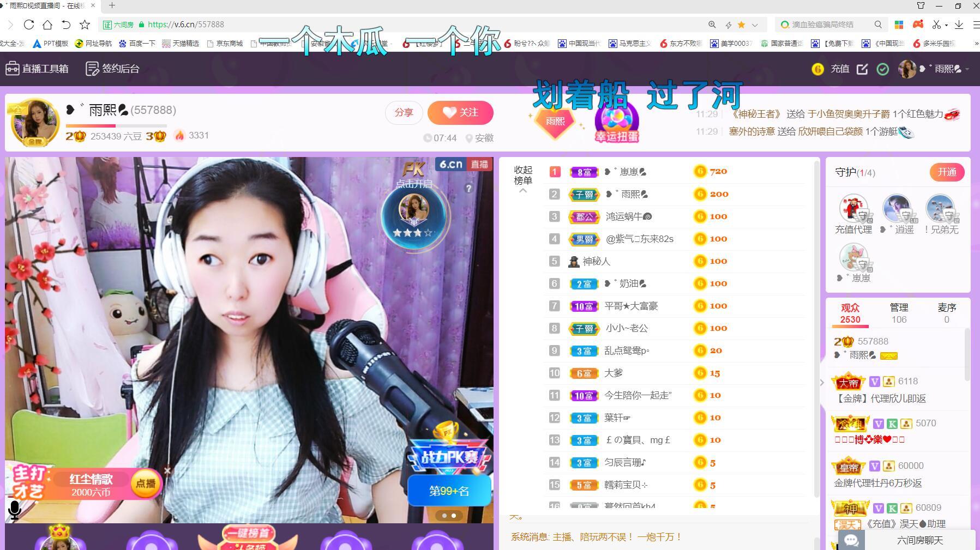The width and height of the screenshot is (980, 550).
Task: Open the browser downloads icon
Action: (x=959, y=25)
